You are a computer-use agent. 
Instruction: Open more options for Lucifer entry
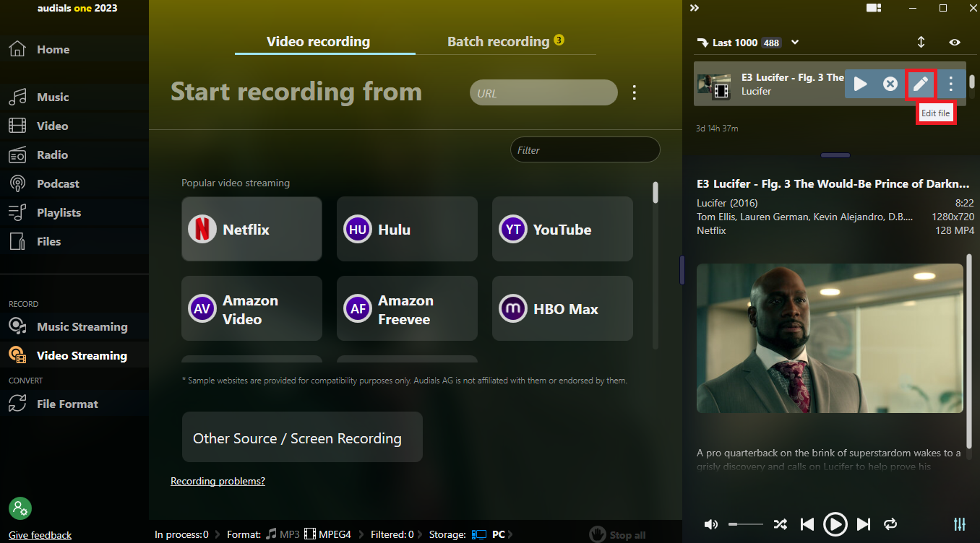click(x=950, y=84)
